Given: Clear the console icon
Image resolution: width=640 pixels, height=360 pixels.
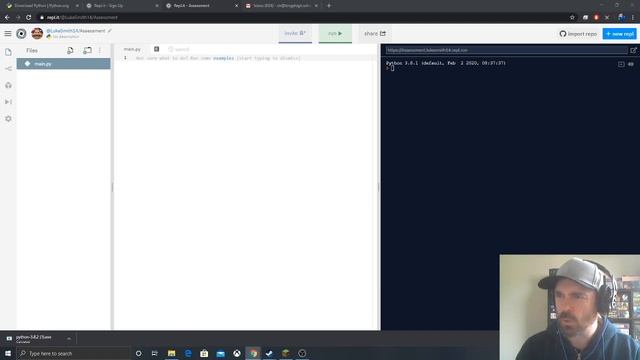Looking at the screenshot, I should click(x=621, y=64).
